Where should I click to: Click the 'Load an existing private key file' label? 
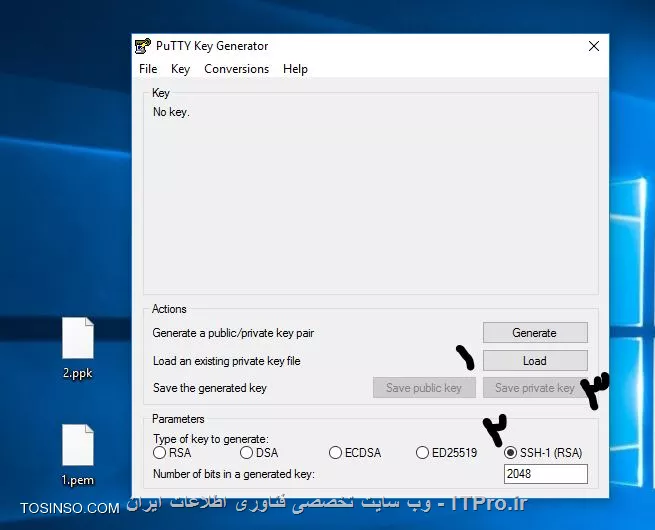226,361
